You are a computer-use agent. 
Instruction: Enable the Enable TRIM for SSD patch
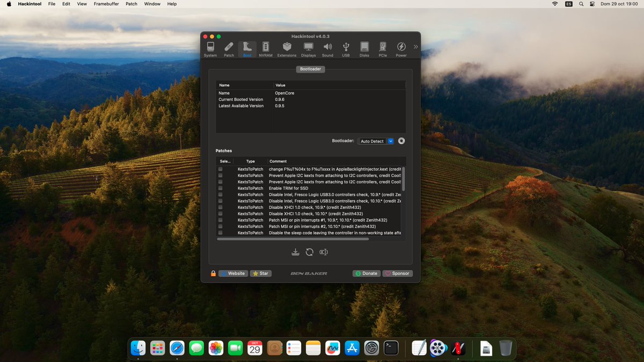pos(220,188)
